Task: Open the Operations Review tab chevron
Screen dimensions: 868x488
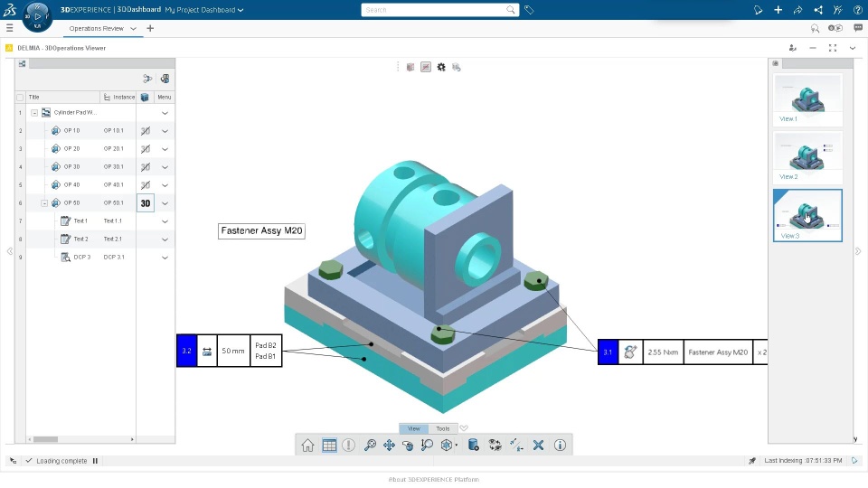Action: [134, 28]
